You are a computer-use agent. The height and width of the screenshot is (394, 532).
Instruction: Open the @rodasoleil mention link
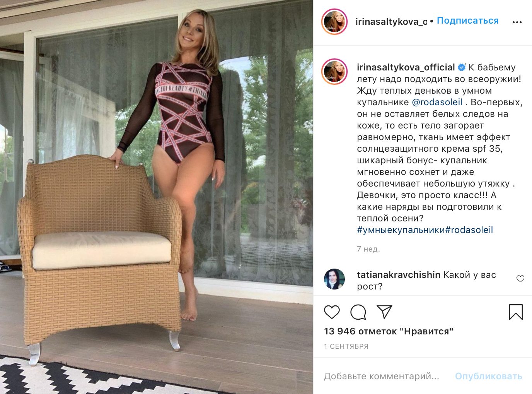tap(437, 102)
